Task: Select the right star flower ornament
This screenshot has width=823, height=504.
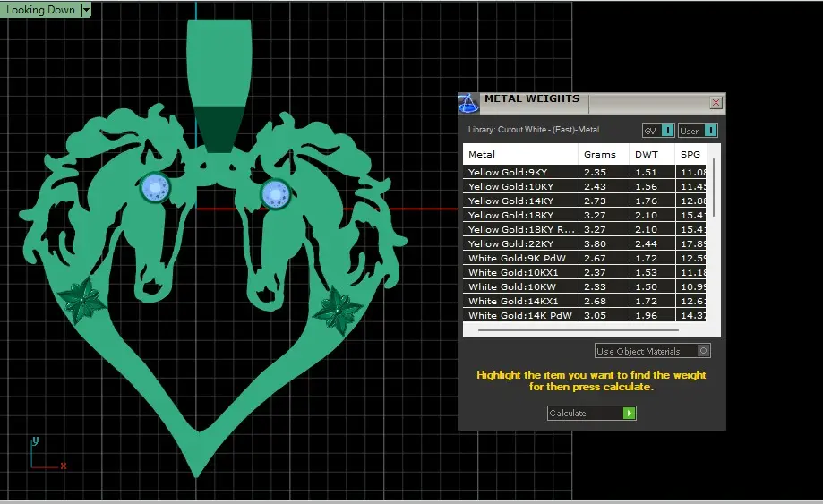Action: [x=337, y=311]
